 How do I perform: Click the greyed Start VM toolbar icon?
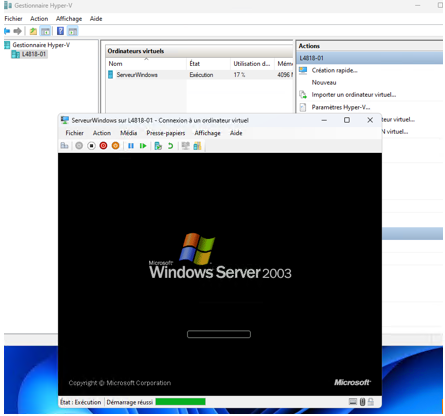79,146
